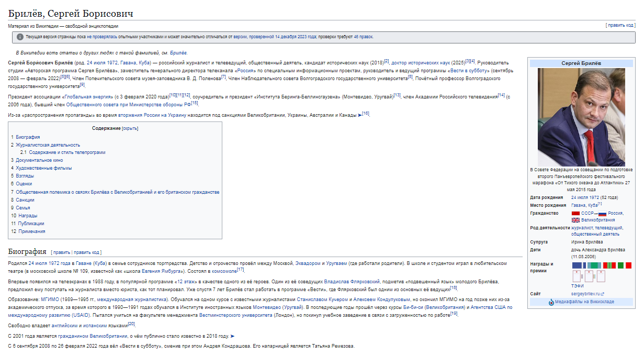This screenshot has width=644, height=355.
Task: Open Медиафайлы на Викискладе link
Action: [584, 302]
